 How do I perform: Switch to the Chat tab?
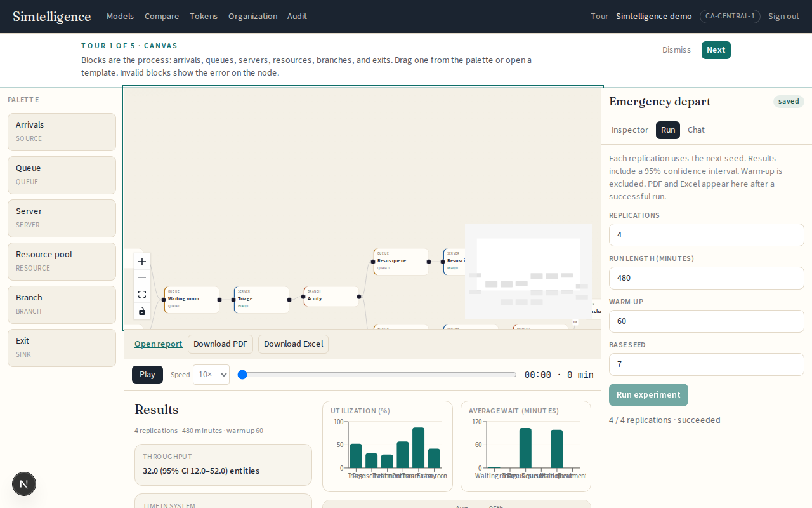(x=696, y=130)
